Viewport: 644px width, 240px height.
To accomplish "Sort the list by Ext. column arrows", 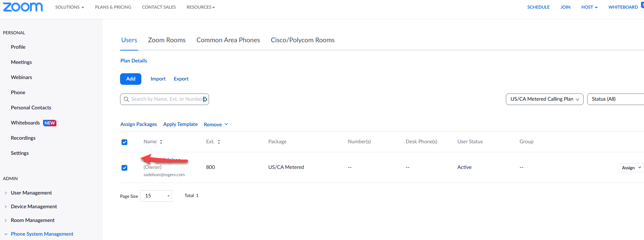I will point(219,142).
